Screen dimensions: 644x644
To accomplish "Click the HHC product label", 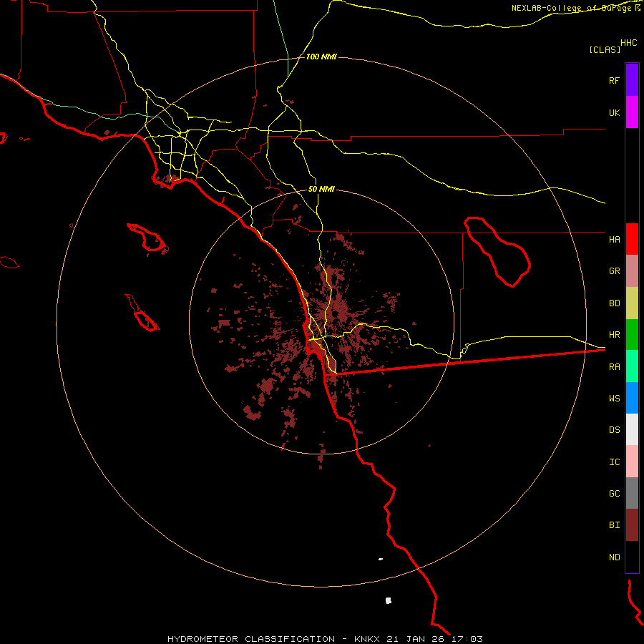I will [x=628, y=43].
